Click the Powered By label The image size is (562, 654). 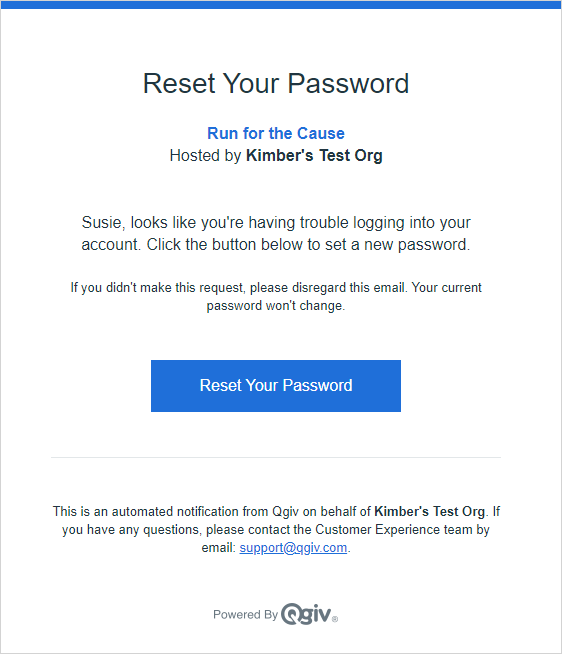coord(245,614)
